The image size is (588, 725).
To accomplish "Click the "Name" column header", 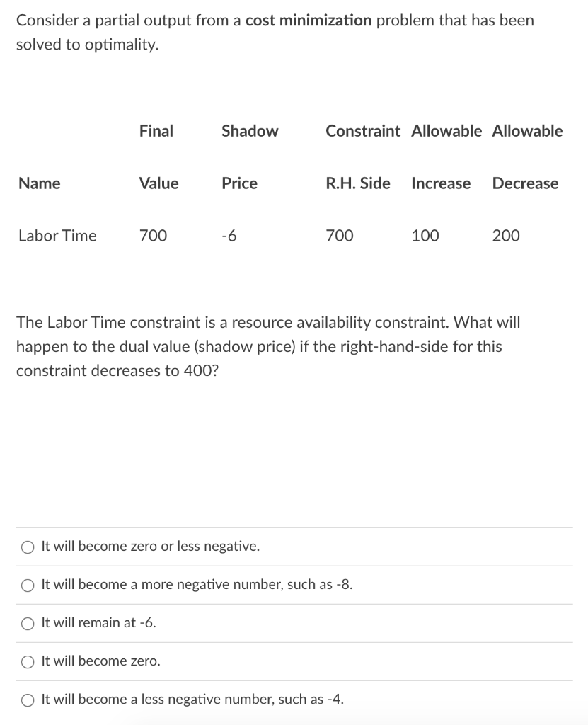I will coord(39,183).
